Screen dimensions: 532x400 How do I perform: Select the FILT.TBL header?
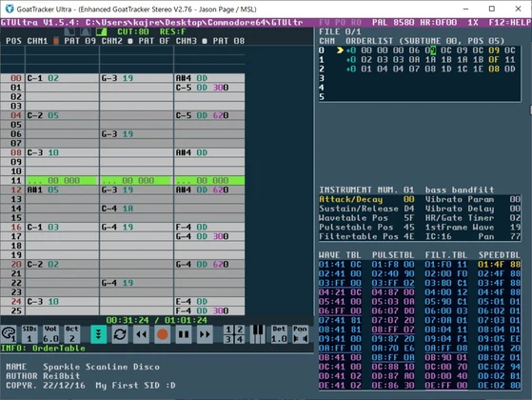(446, 255)
